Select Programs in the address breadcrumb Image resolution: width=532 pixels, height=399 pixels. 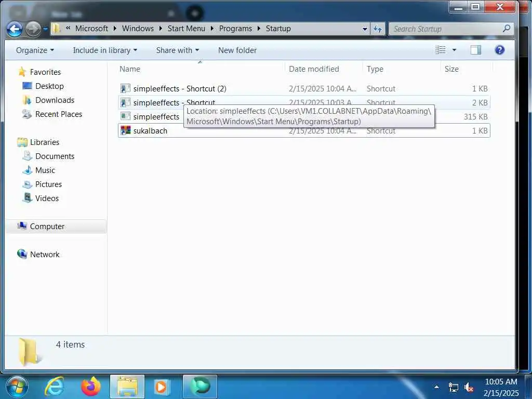[x=235, y=29]
